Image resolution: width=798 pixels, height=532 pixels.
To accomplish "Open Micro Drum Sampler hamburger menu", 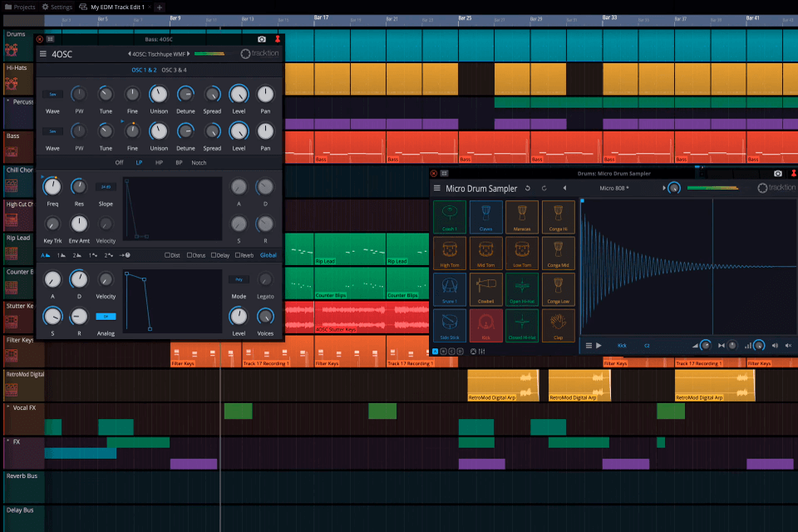I will (436, 188).
